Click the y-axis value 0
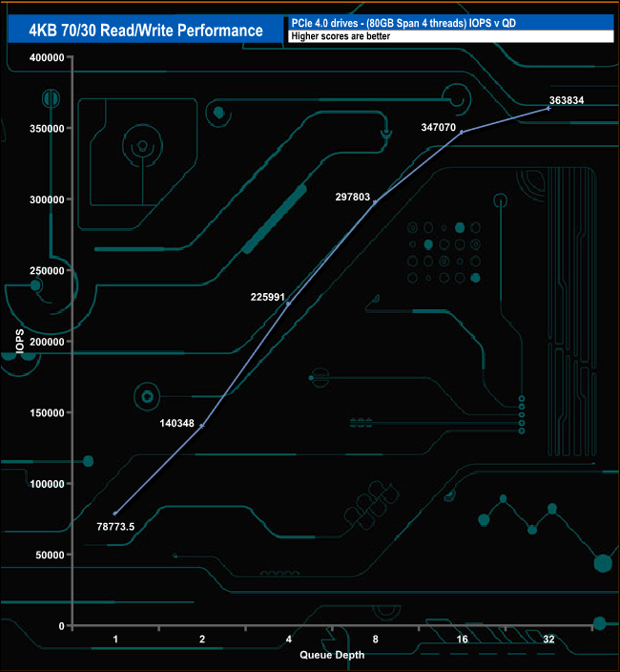The height and width of the screenshot is (672, 620). tap(61, 626)
